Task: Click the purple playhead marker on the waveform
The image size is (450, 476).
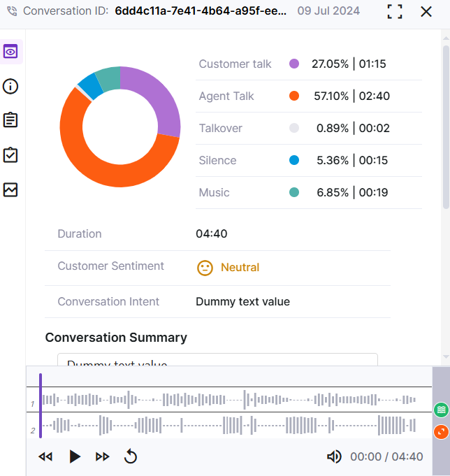Action: pos(41,405)
